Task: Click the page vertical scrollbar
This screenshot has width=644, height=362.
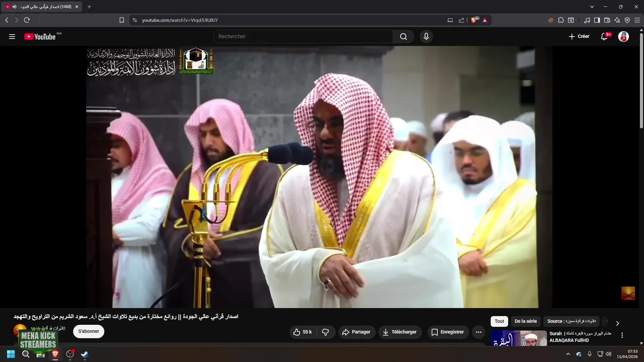Action: tap(641, 80)
